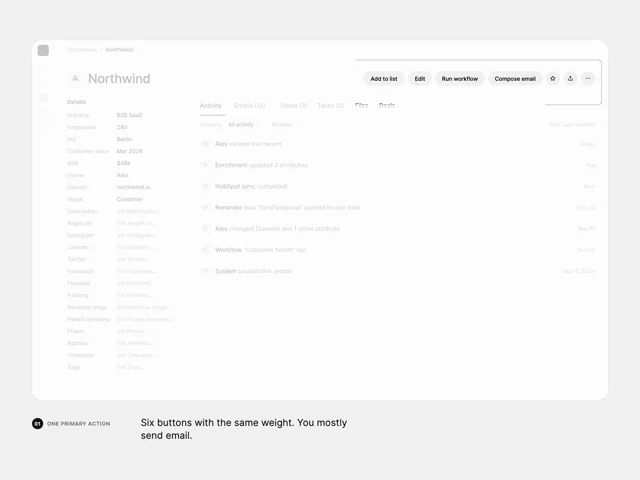This screenshot has width=640, height=480.
Task: Click the Employees value '240'
Action: point(122,127)
